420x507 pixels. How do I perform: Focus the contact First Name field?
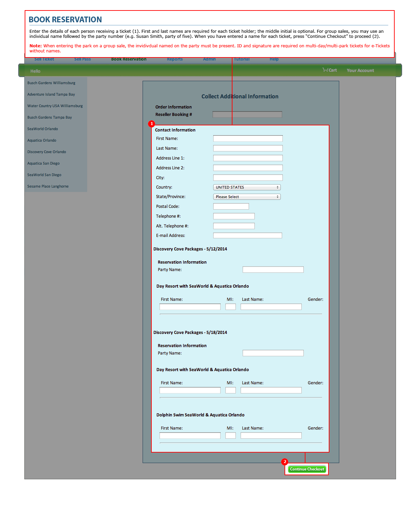(x=248, y=139)
